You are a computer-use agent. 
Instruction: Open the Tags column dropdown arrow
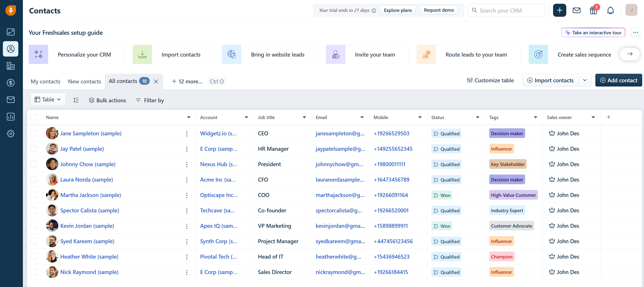[535, 117]
